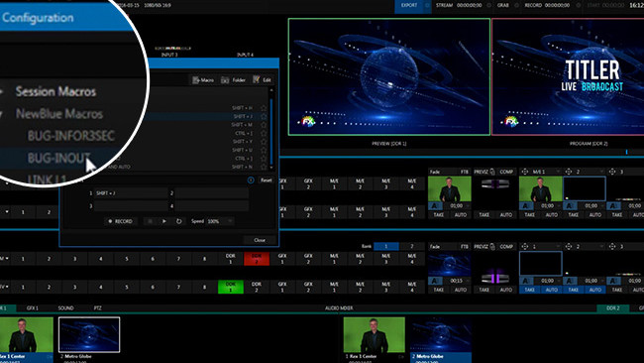Play the selected macro
The height and width of the screenshot is (363, 644).
click(164, 221)
